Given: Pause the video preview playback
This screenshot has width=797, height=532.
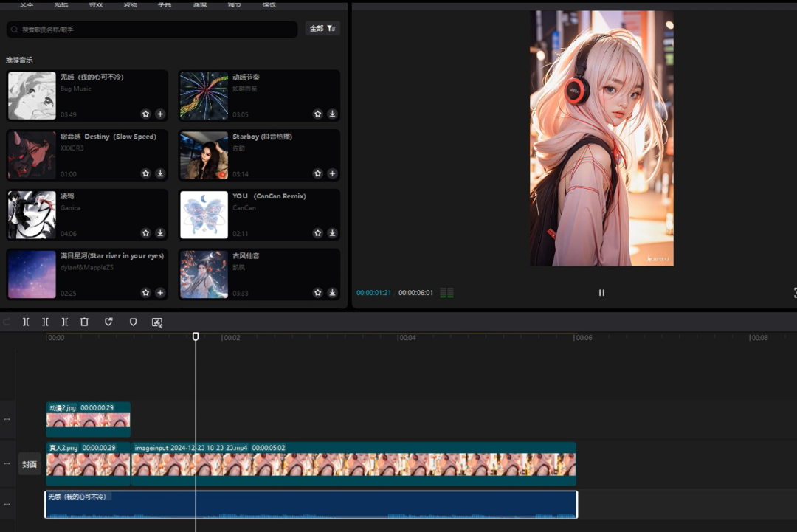Looking at the screenshot, I should tap(601, 293).
